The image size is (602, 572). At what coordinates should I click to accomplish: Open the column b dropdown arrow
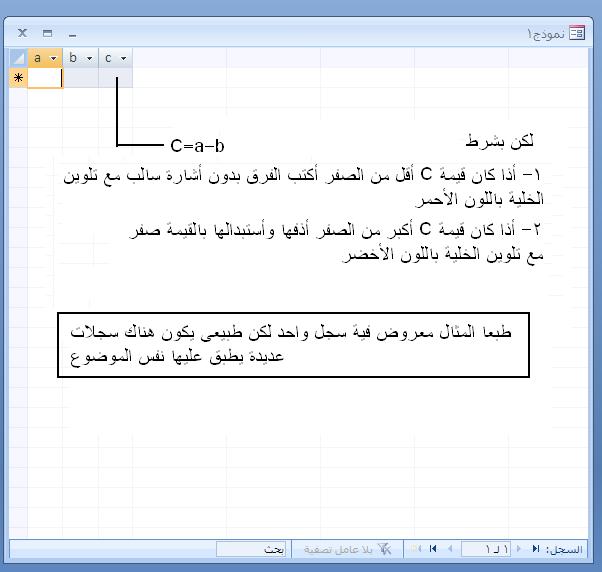point(89,58)
